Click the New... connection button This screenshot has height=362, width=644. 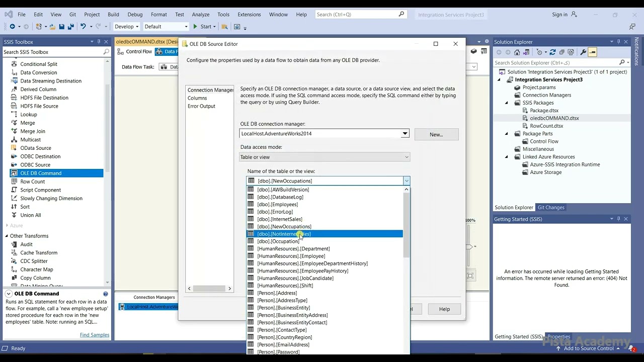click(436, 135)
